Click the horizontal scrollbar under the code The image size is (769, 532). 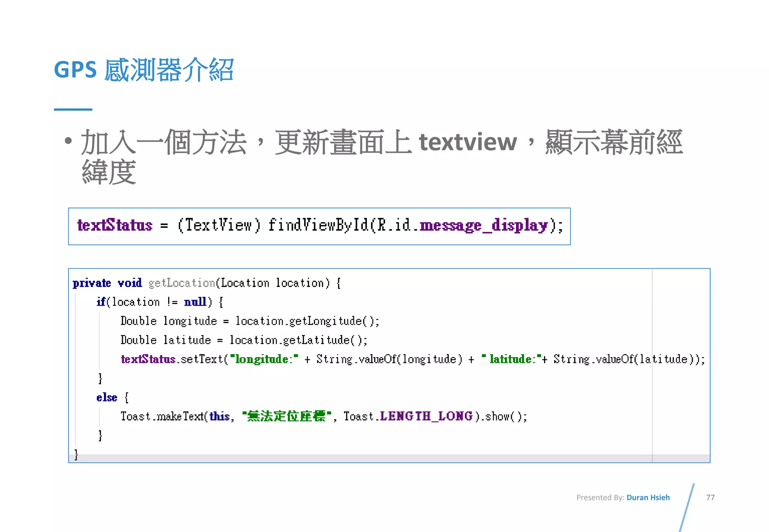point(360,458)
